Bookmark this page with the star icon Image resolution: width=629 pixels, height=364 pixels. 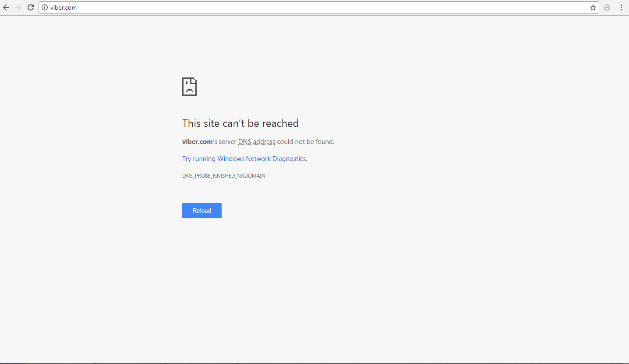pyautogui.click(x=593, y=7)
